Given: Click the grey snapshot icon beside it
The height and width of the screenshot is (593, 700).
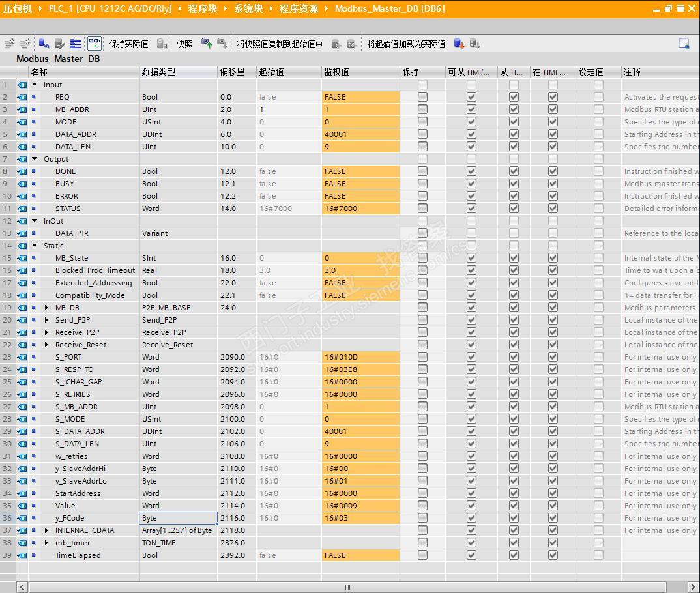Looking at the screenshot, I should tap(222, 43).
